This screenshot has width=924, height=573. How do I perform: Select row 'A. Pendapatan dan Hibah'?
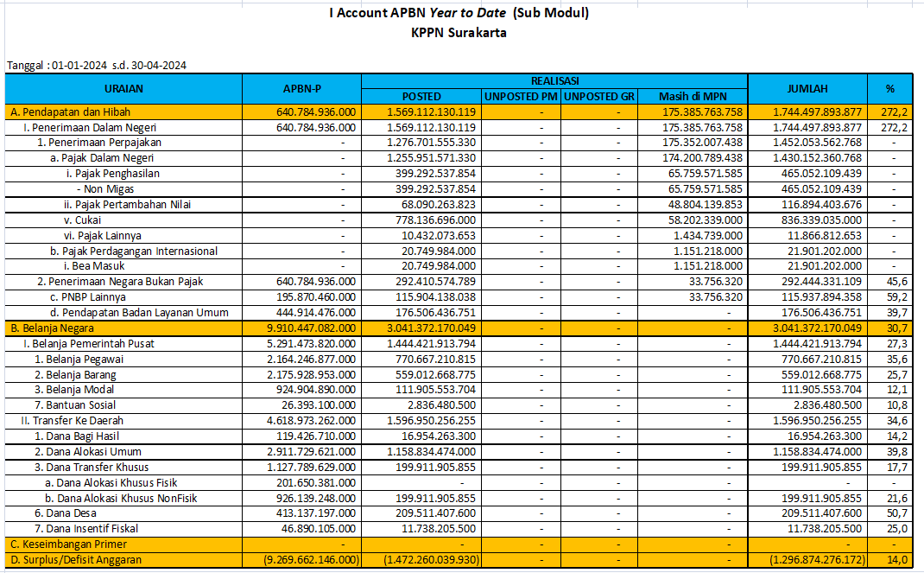pos(459,112)
